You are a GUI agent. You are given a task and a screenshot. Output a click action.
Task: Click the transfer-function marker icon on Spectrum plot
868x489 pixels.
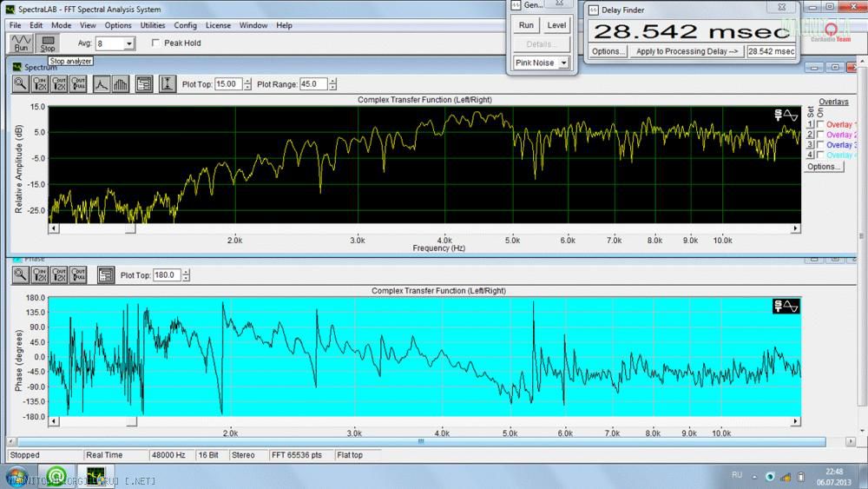[786, 116]
